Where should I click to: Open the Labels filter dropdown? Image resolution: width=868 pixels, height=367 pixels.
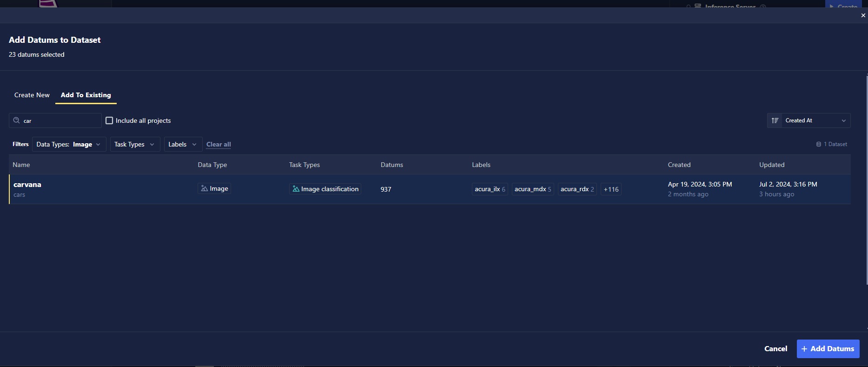(183, 144)
